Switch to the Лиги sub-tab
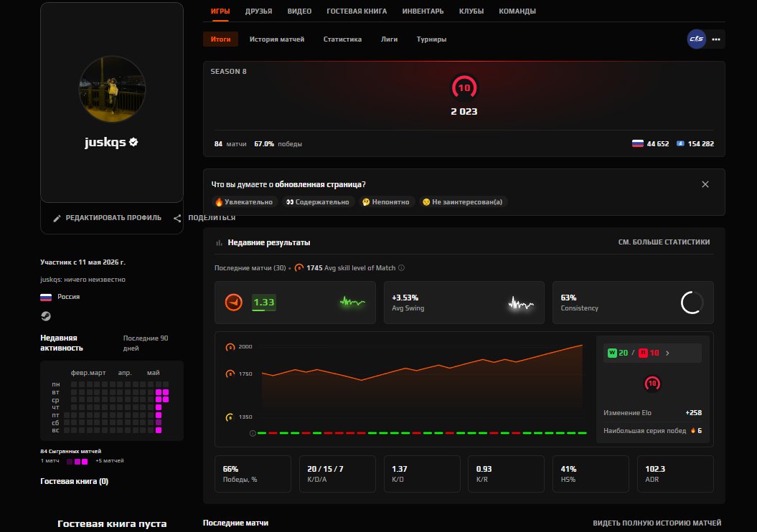The image size is (757, 532). pos(389,39)
